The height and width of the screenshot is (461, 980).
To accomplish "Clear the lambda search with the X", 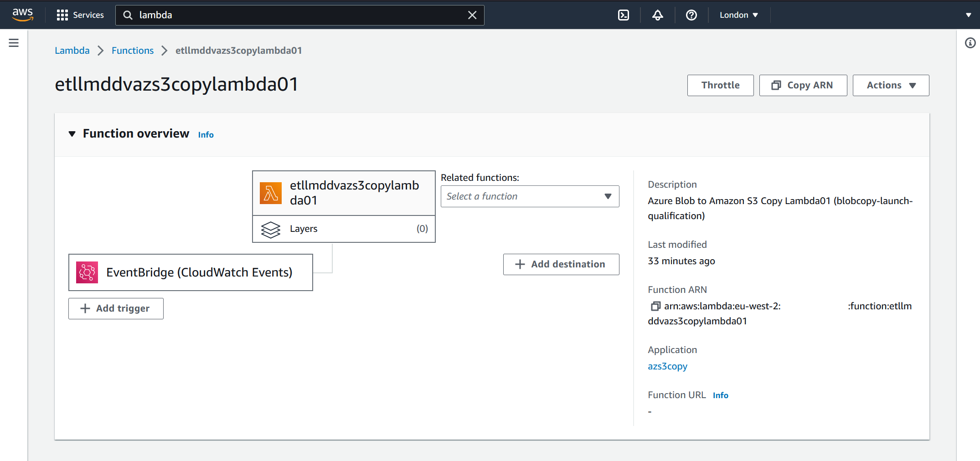I will (471, 15).
